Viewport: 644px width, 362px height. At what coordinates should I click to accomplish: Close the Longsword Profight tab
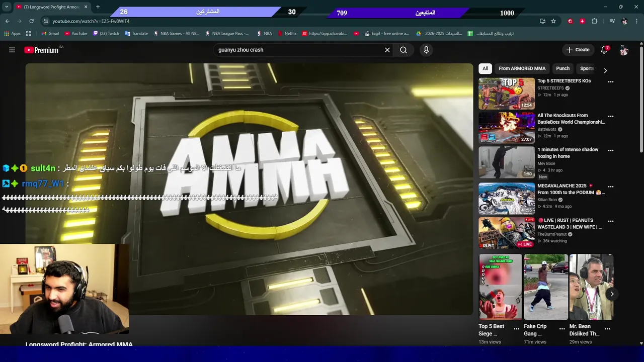[x=86, y=7]
